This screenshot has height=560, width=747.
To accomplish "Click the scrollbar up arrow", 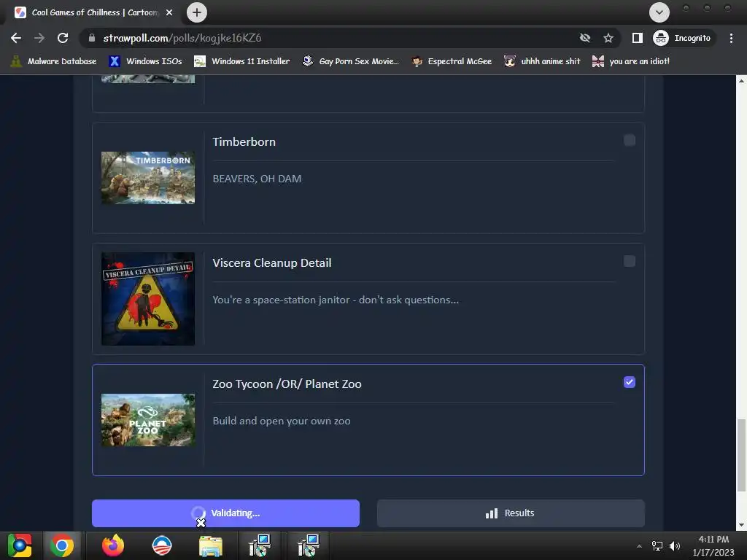I will [x=741, y=81].
